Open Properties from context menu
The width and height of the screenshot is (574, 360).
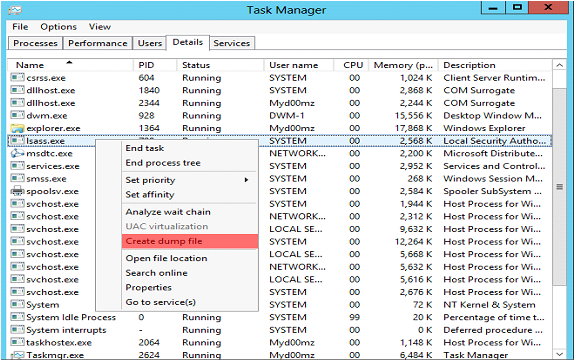190,287
